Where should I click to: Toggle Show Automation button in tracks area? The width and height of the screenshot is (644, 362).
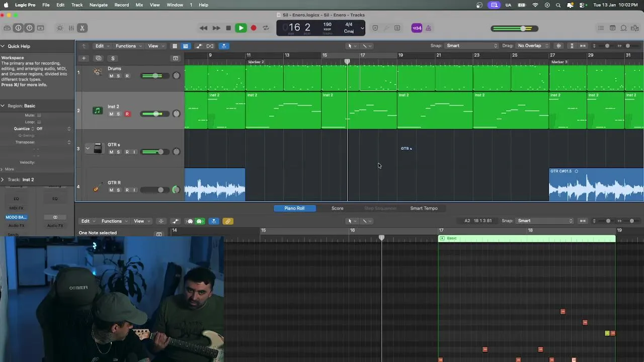tap(199, 46)
